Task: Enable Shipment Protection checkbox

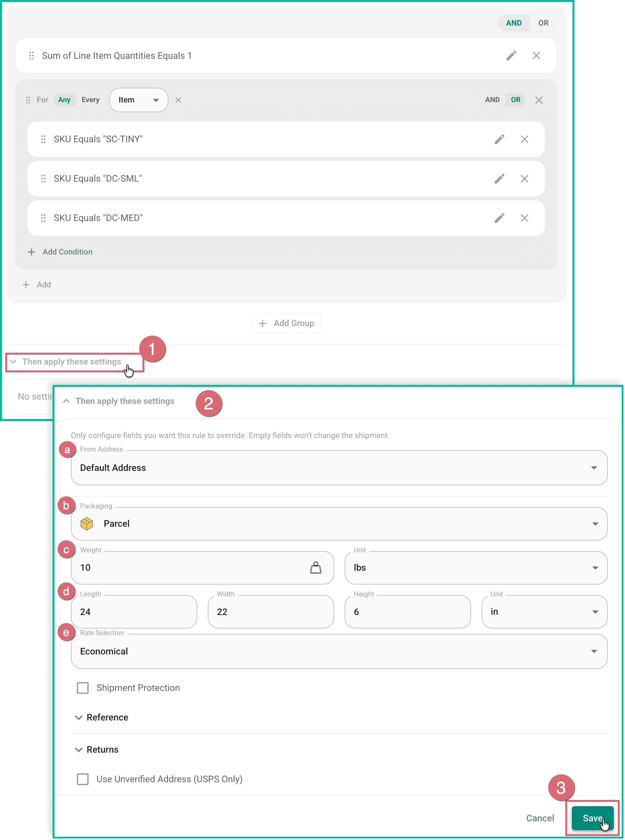Action: 83,688
